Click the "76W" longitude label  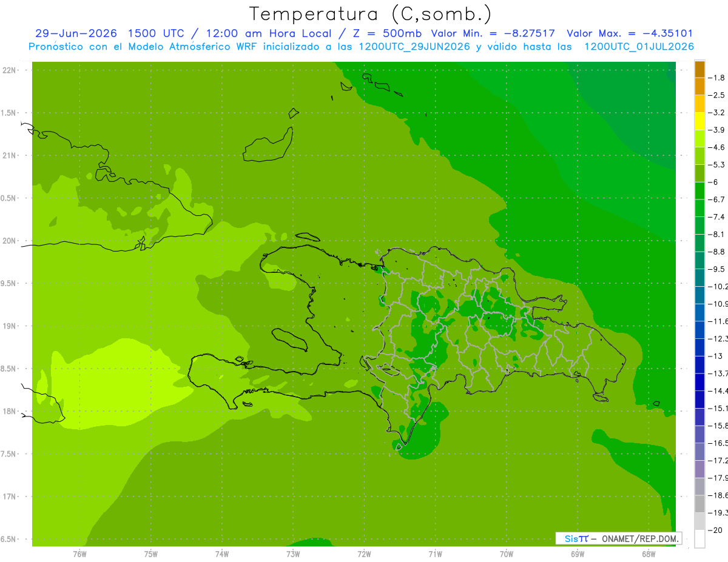pyautogui.click(x=79, y=554)
